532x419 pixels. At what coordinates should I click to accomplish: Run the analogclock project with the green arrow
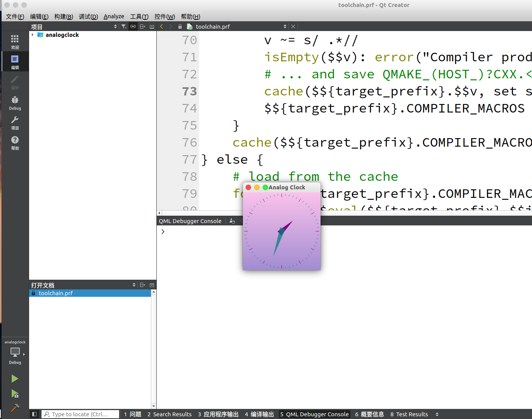point(15,378)
